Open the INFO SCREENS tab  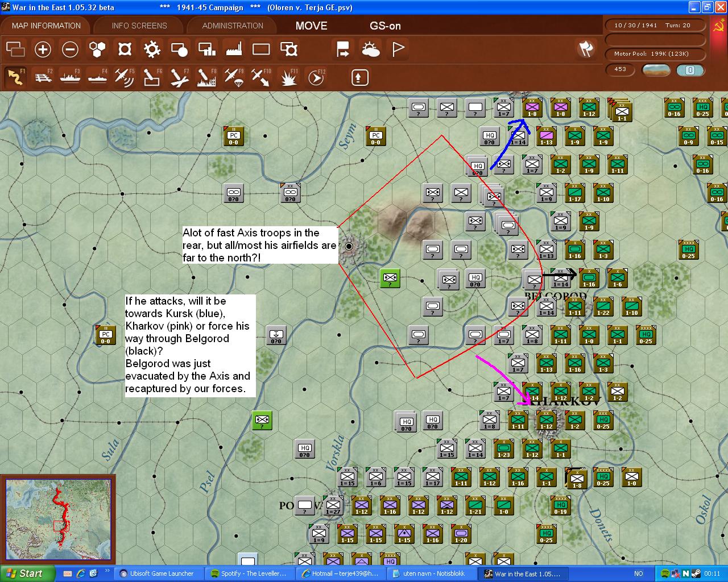(139, 26)
